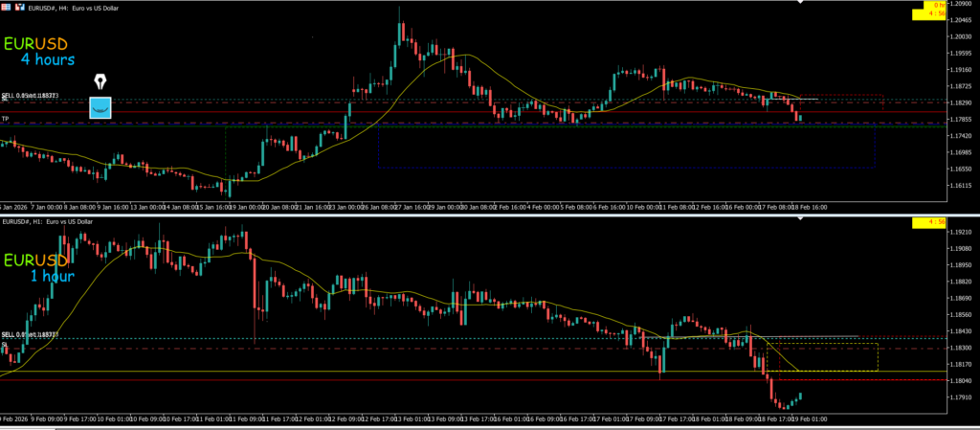Click price 1.20900 on the H4 scale
This screenshot has width=980, height=430.
[963, 4]
